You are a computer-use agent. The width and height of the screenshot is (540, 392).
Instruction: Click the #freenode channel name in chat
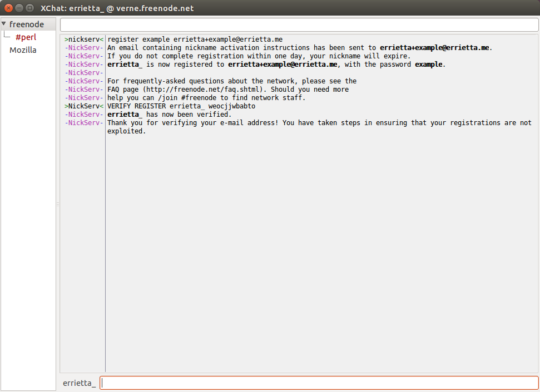[199, 98]
